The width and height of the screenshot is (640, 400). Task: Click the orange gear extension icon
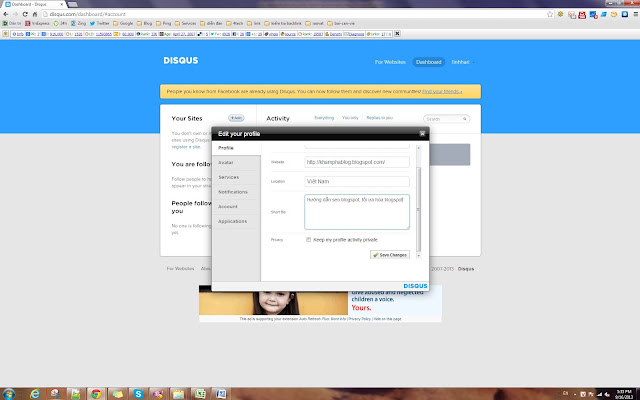tap(560, 14)
